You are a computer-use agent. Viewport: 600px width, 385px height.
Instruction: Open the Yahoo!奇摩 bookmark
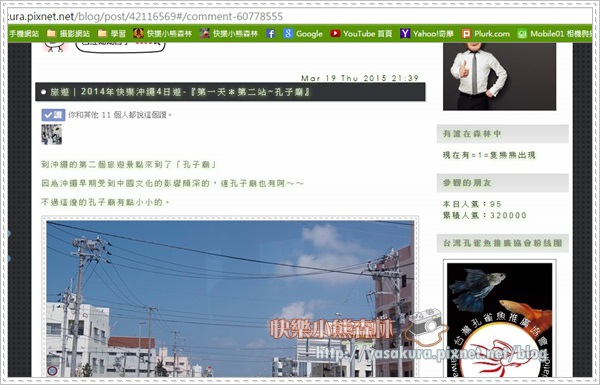coord(427,34)
